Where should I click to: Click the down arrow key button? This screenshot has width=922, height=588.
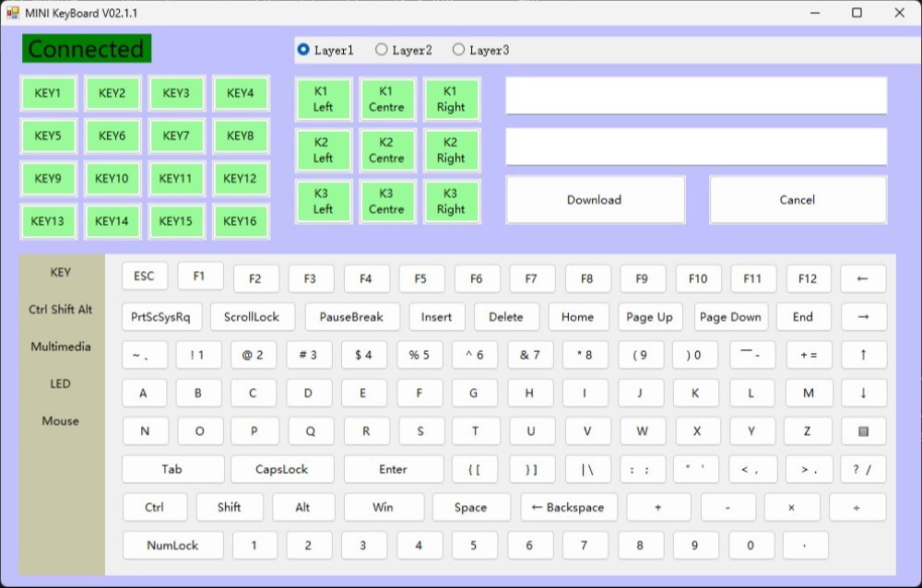(x=863, y=393)
